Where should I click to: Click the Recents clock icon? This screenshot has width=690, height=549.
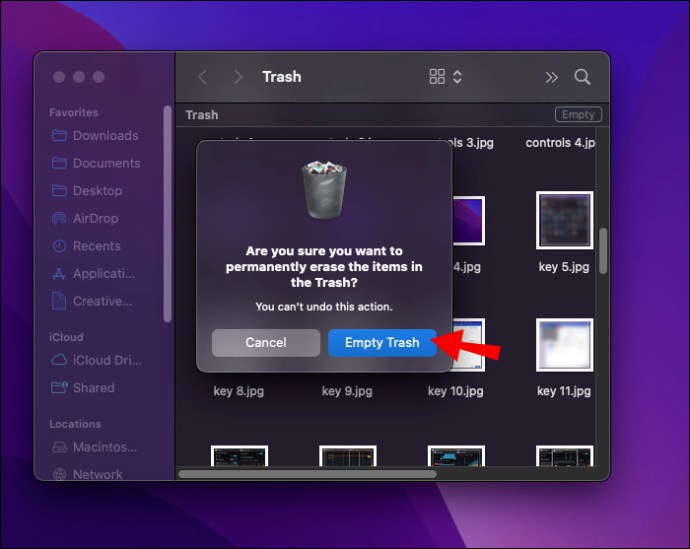point(59,246)
